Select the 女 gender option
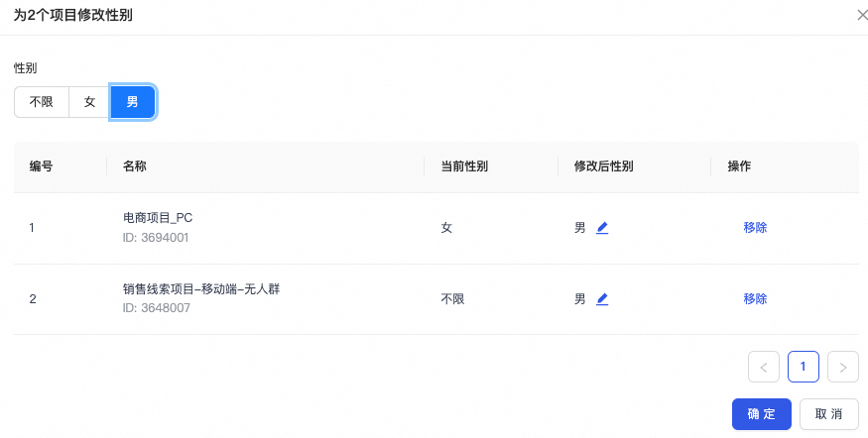Viewport: 868px width, 438px height. coord(89,102)
